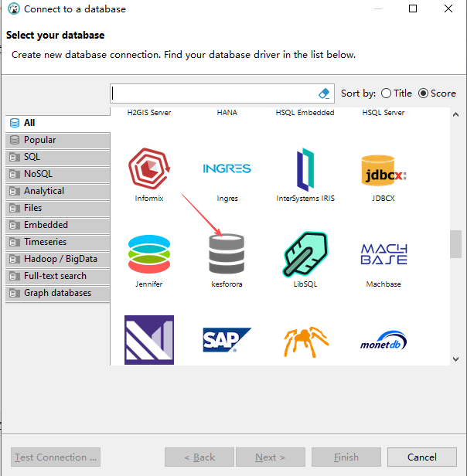Viewport: 467px width, 476px height.
Task: Switch to the Analytical category
Action: (x=58, y=191)
